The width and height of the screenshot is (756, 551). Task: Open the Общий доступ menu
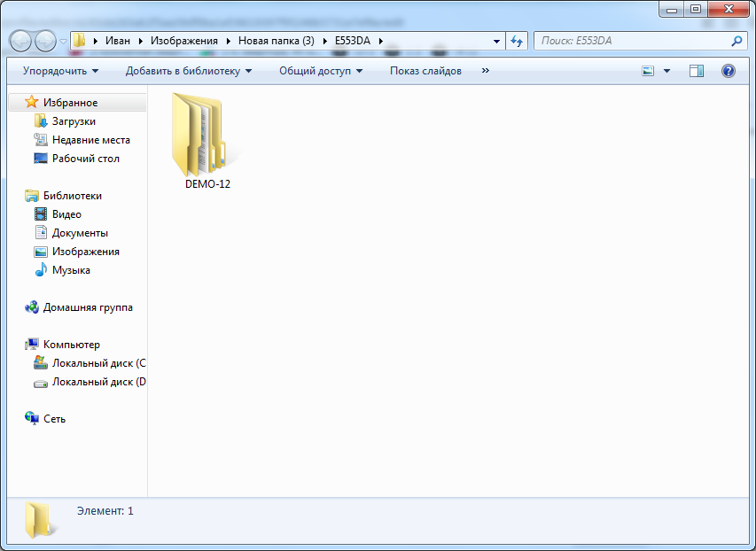click(x=321, y=71)
